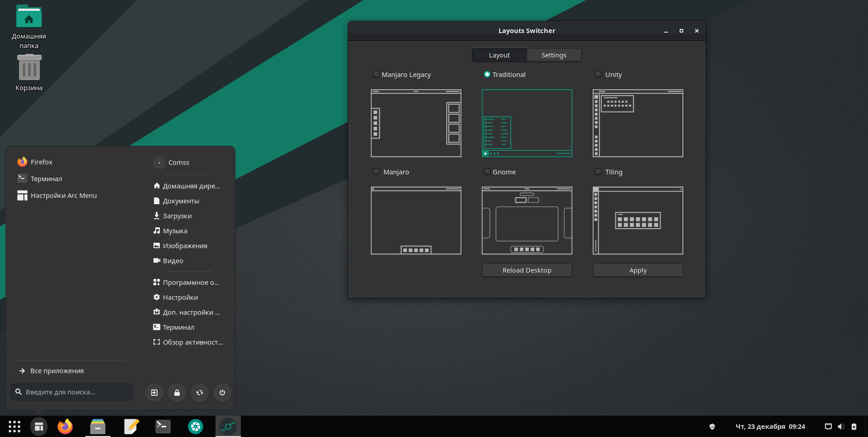
Task: Select the Unity layout radio button
Action: (598, 75)
